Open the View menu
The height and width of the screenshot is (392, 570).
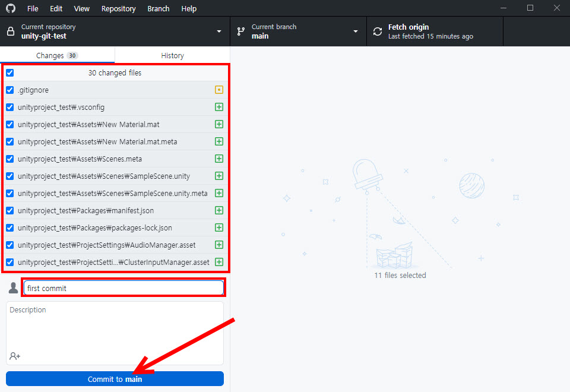point(81,8)
